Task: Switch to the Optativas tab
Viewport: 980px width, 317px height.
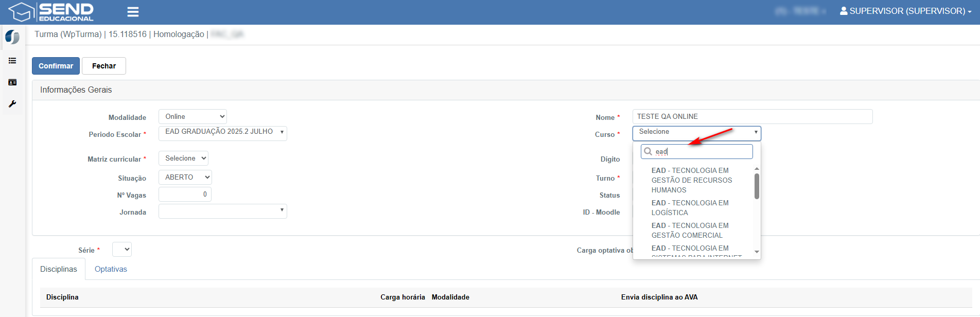Action: click(x=111, y=269)
